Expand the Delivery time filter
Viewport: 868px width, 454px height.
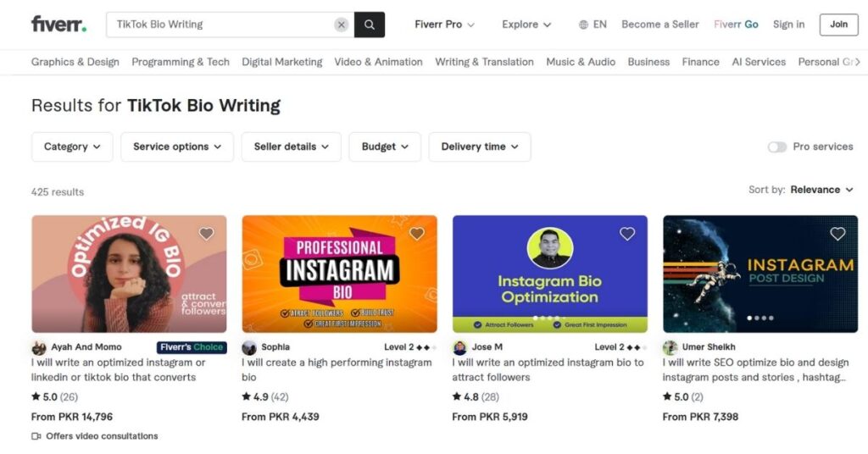(480, 147)
